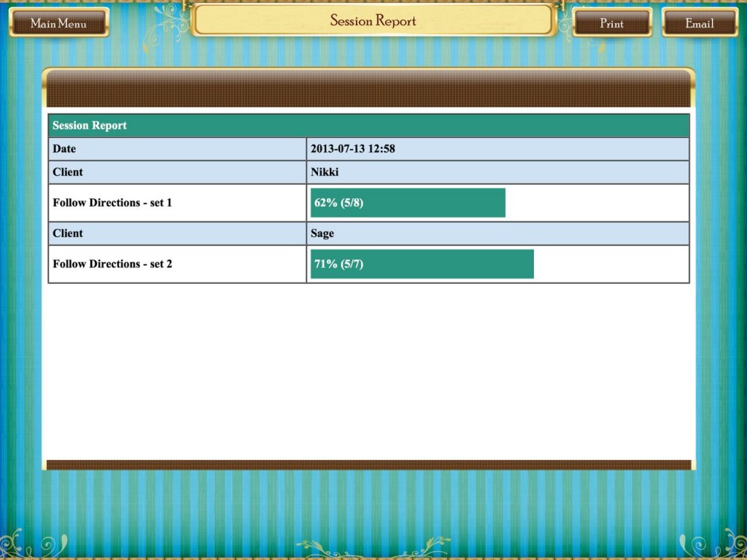This screenshot has height=560, width=747.
Task: Click the brown footer strip below the report
Action: 368,464
